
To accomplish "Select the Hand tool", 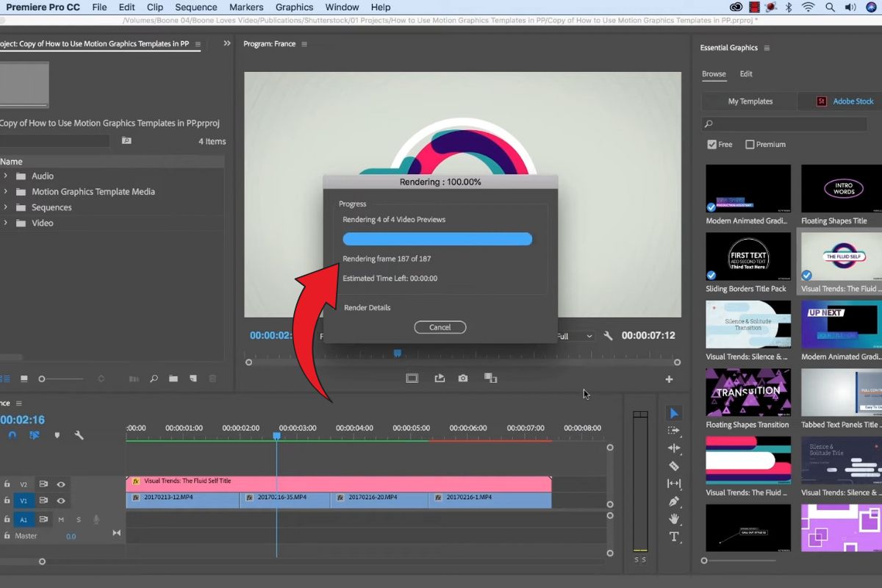I will [x=674, y=519].
